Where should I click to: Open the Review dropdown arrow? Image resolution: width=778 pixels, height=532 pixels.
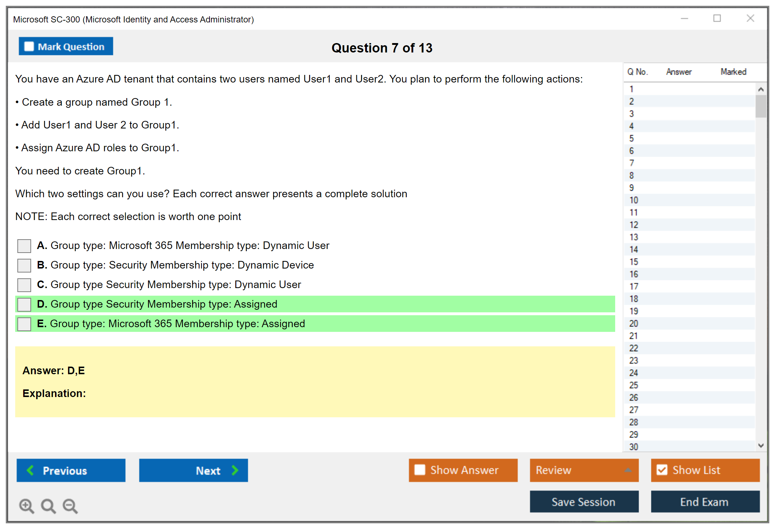(628, 470)
